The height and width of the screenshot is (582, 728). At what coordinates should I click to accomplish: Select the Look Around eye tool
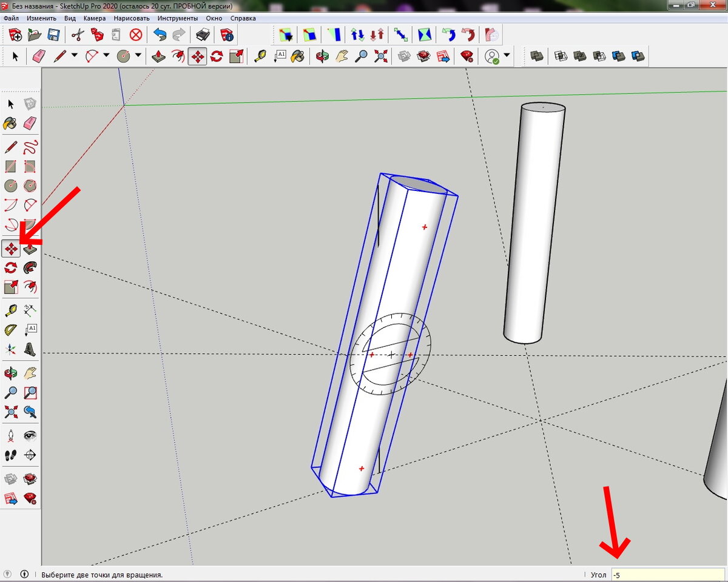[30, 435]
